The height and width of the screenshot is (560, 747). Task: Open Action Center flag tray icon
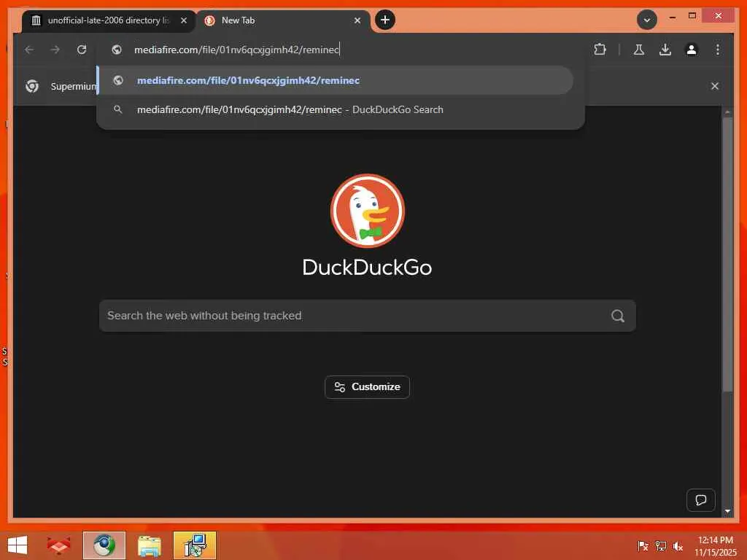click(x=643, y=546)
